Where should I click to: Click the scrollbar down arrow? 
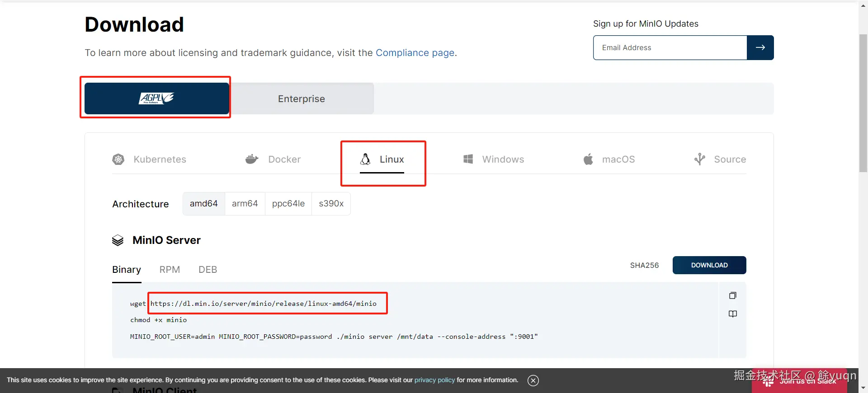tap(863, 388)
